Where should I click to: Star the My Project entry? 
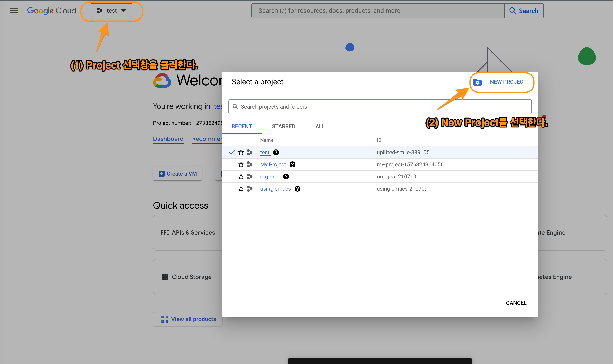(241, 164)
